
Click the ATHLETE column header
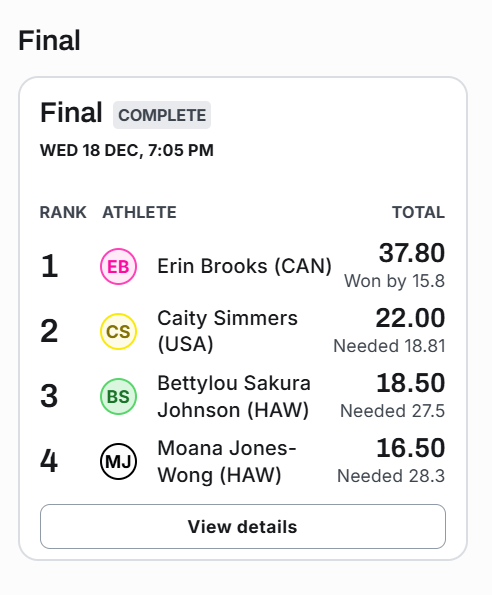point(139,212)
